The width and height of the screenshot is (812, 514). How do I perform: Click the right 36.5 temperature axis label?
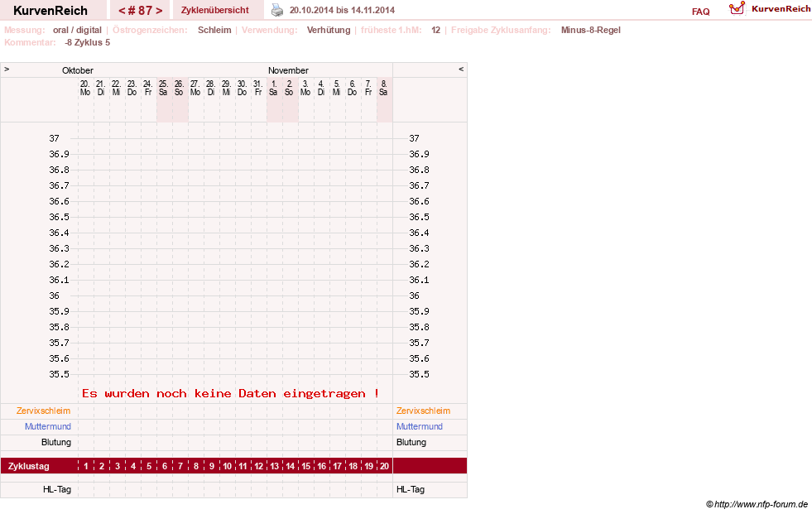point(419,218)
